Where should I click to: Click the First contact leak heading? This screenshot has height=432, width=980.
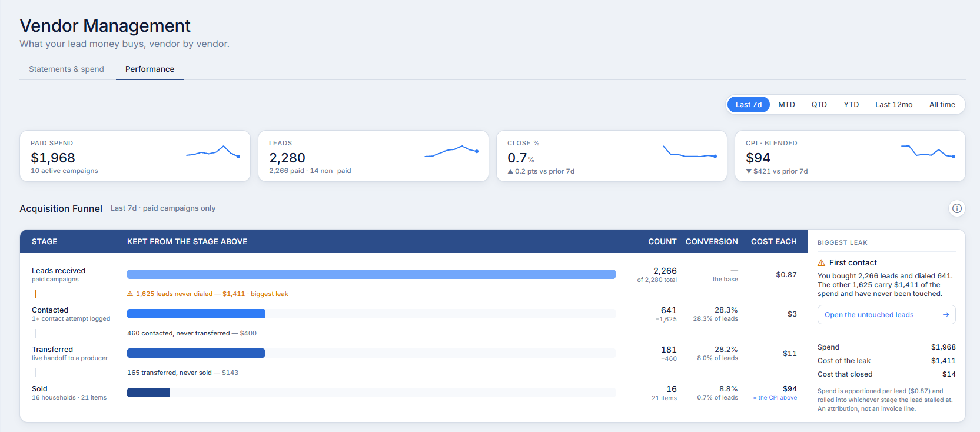(853, 263)
